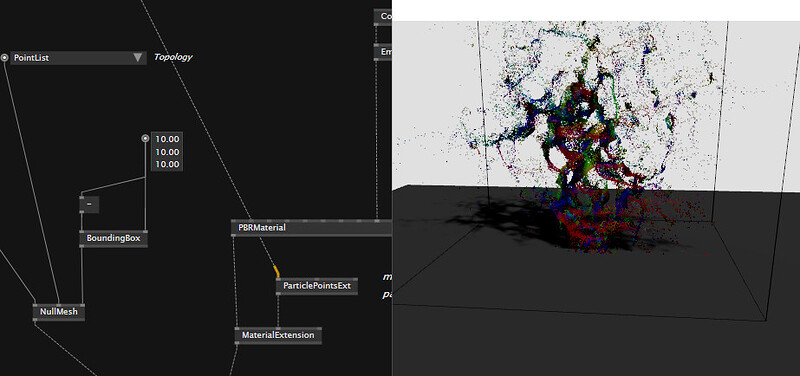Click the PointList enum box text

pyautogui.click(x=31, y=58)
